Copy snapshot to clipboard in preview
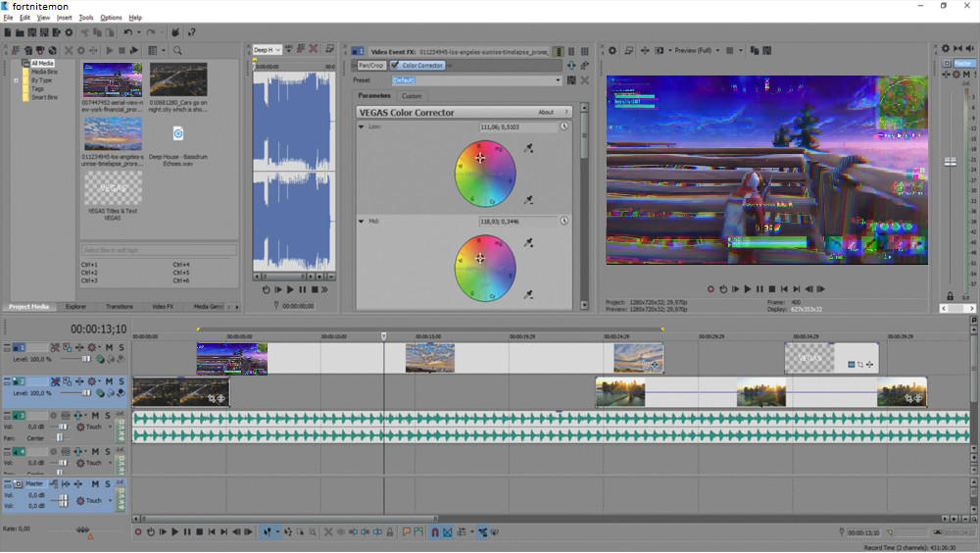The height and width of the screenshot is (553, 980). (755, 50)
